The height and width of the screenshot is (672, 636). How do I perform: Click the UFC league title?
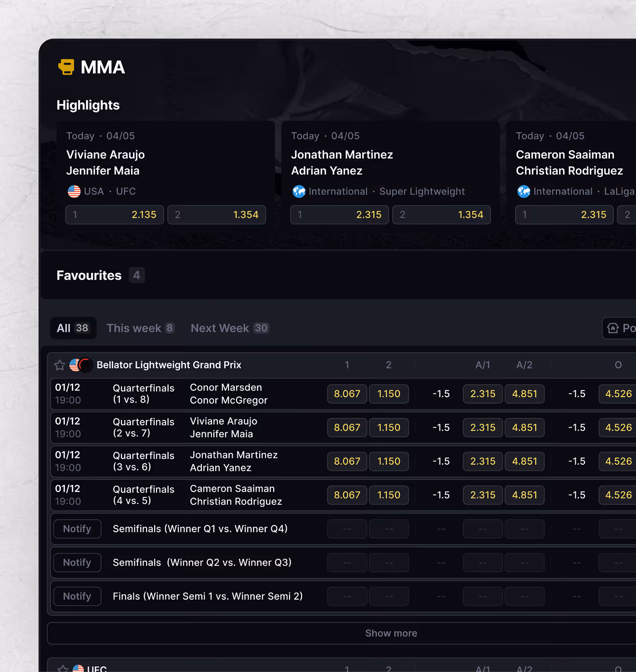pyautogui.click(x=97, y=669)
